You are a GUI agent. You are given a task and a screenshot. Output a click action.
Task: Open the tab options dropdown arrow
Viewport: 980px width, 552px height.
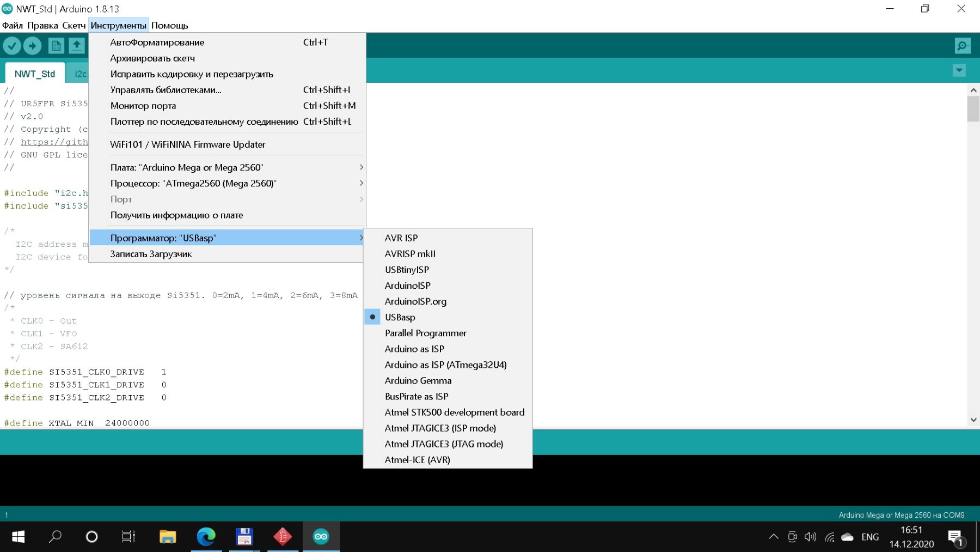pos(959,70)
